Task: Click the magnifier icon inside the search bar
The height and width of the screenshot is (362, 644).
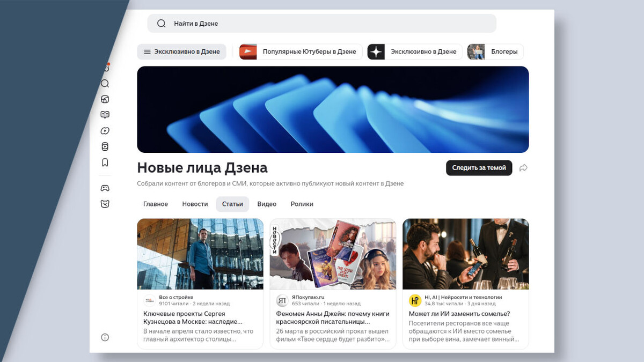Action: tap(162, 24)
